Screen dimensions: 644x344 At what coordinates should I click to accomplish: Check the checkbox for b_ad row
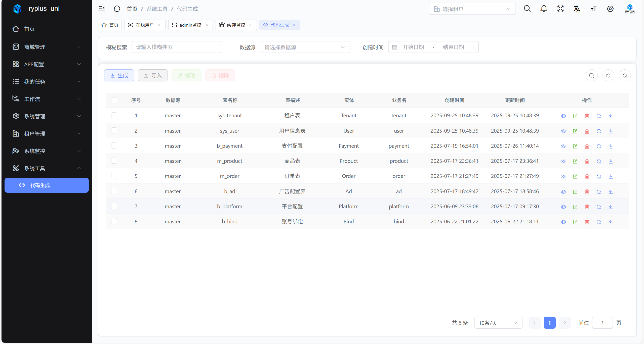[x=114, y=191]
